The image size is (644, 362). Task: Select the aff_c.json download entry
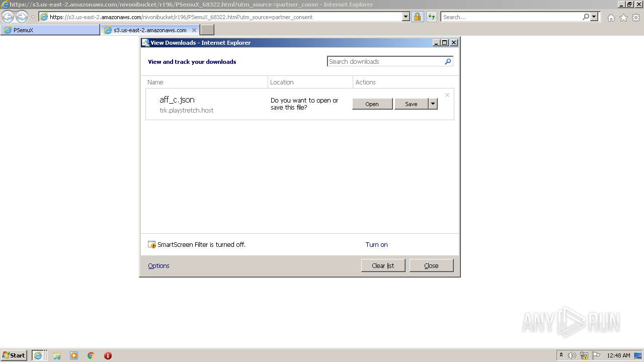click(300, 104)
